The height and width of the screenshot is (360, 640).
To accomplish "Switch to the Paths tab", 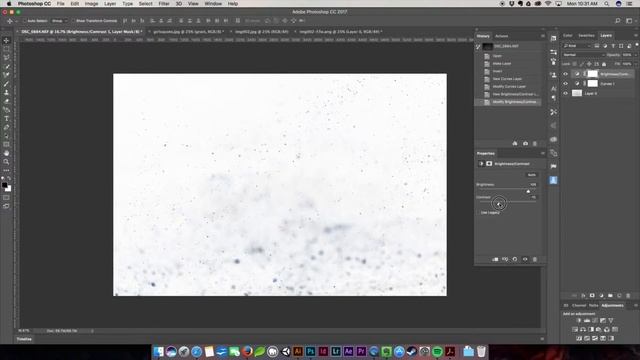I will (593, 305).
